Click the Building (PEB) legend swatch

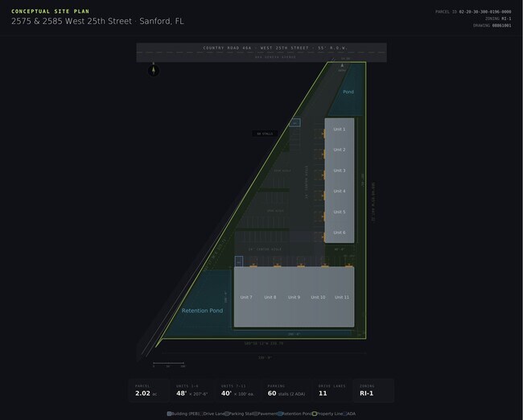tap(170, 414)
